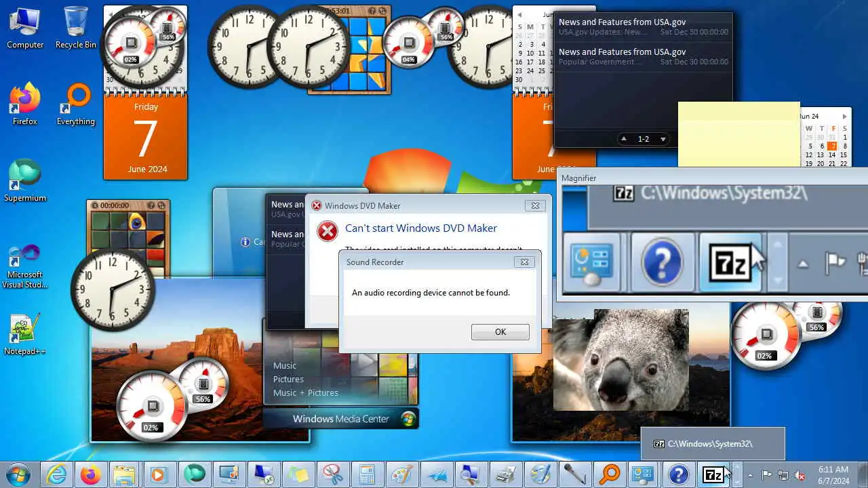Open the Computer desktop icon
The image size is (868, 488).
pyautogui.click(x=25, y=28)
